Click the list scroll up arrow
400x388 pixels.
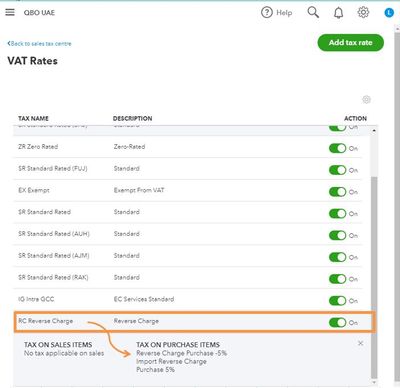374,130
